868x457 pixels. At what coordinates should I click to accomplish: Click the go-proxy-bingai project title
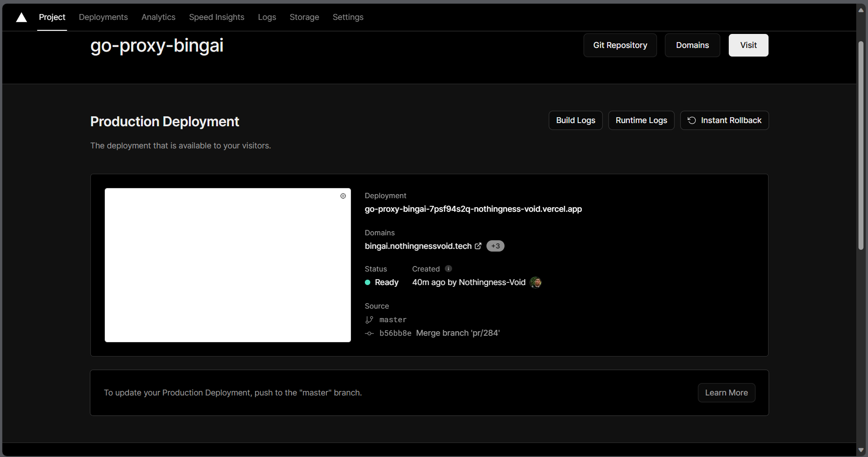click(x=157, y=45)
